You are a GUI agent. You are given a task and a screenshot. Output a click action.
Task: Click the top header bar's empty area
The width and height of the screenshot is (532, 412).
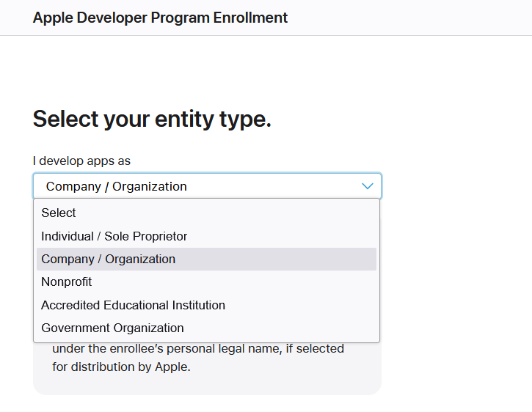(411, 18)
